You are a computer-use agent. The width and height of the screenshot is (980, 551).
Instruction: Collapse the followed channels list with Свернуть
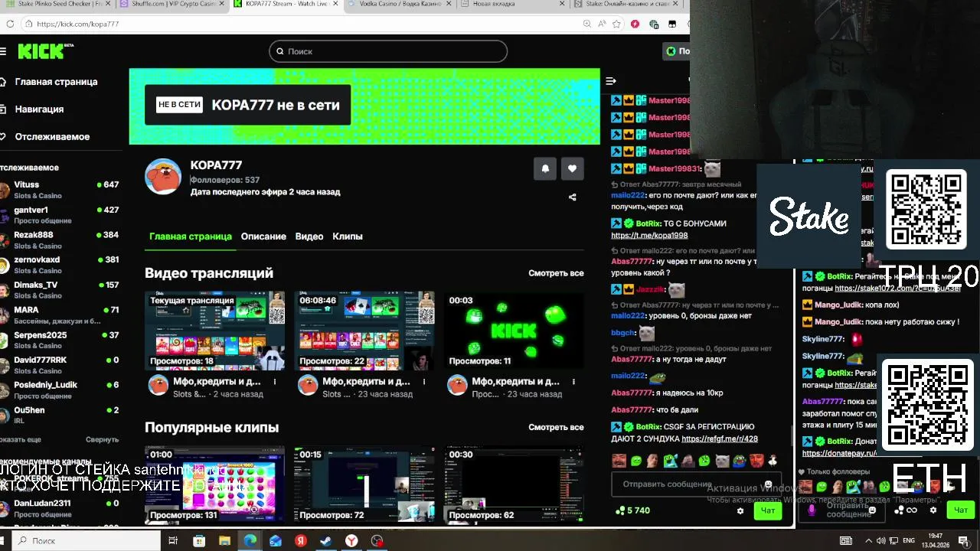102,439
